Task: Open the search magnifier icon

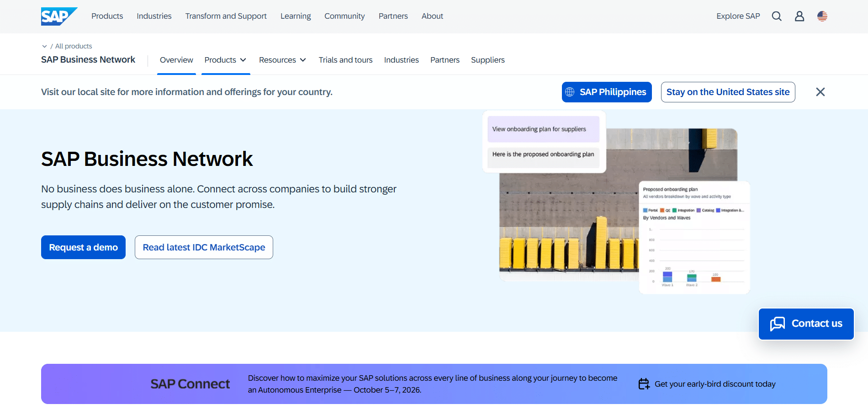Action: (777, 16)
